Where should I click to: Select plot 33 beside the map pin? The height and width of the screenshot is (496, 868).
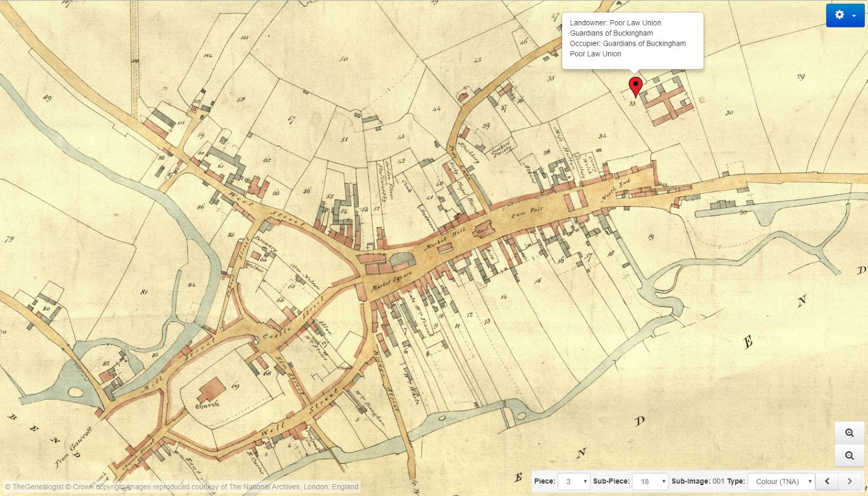pos(632,103)
